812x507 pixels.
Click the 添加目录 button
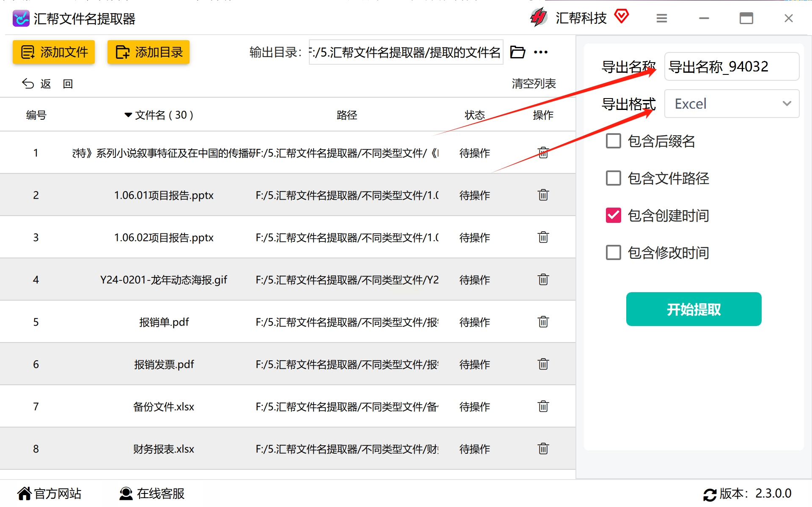149,52
